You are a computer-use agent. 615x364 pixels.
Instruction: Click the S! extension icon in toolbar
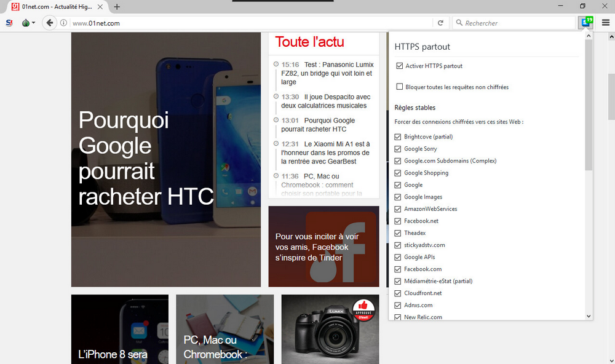click(x=9, y=23)
